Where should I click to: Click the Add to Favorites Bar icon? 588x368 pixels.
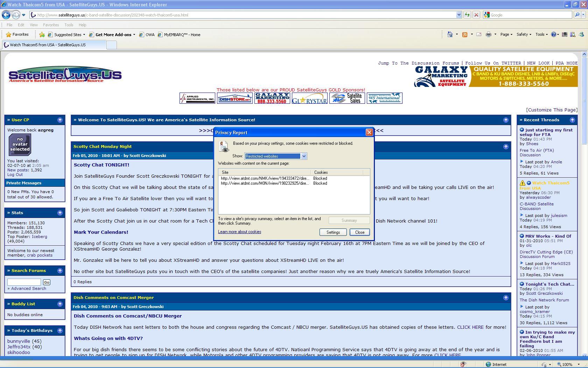click(x=42, y=34)
